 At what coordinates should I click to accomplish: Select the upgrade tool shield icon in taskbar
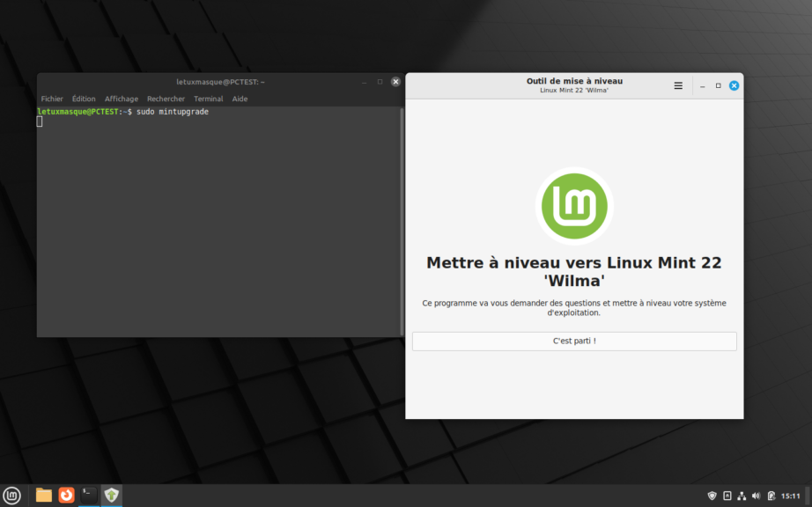[111, 495]
